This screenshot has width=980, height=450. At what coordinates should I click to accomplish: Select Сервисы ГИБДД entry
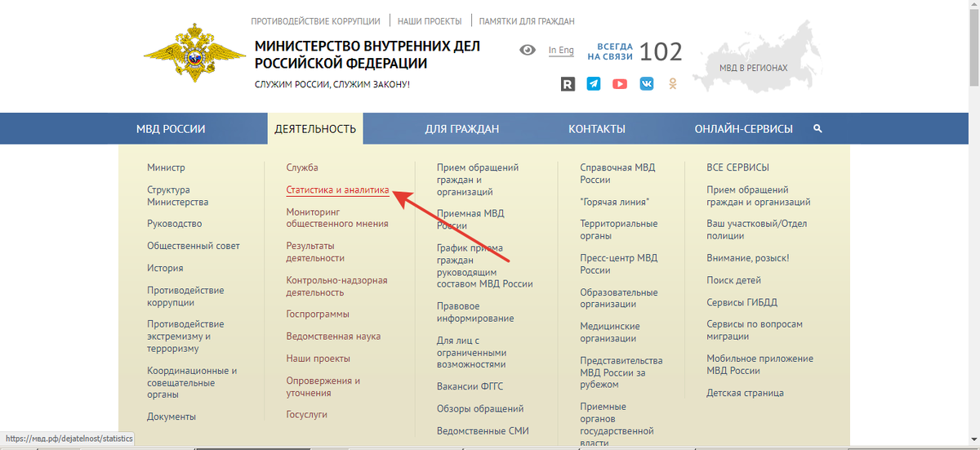click(742, 302)
